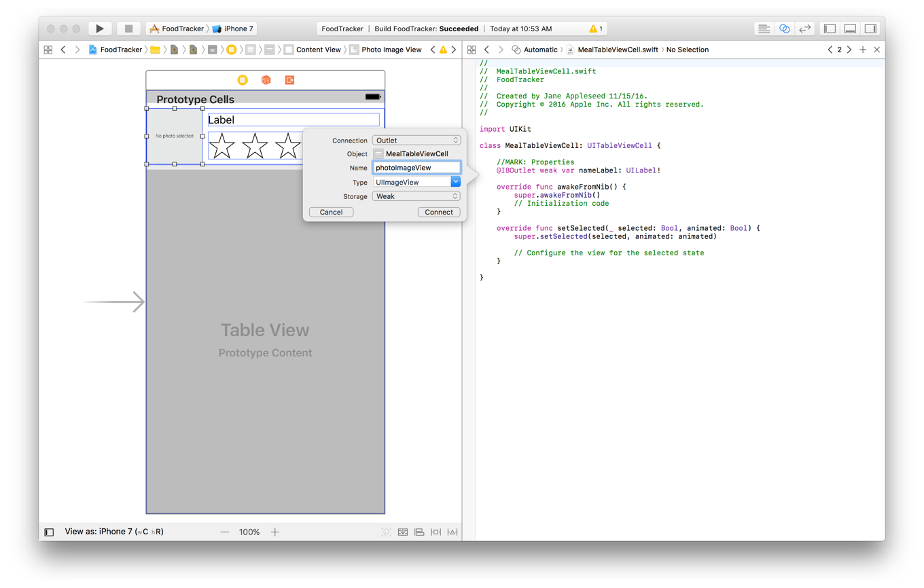Click the orange Exit icon in scene dock
Screen dimensions: 924x588
pos(289,80)
